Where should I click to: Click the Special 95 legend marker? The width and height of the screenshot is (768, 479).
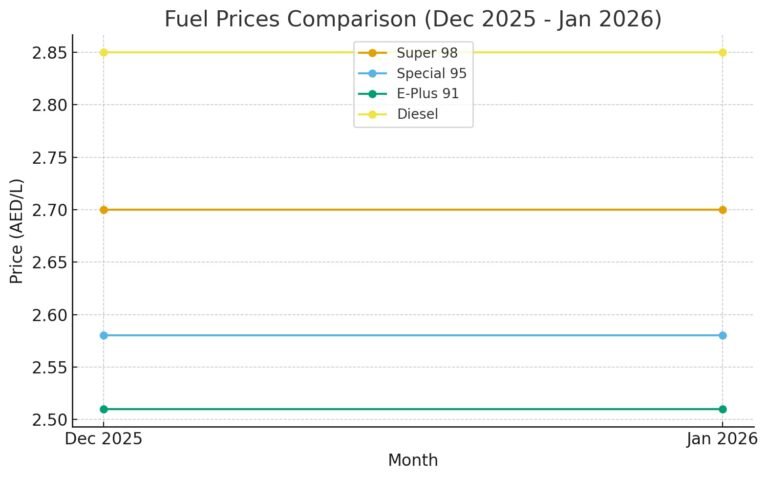(372, 73)
